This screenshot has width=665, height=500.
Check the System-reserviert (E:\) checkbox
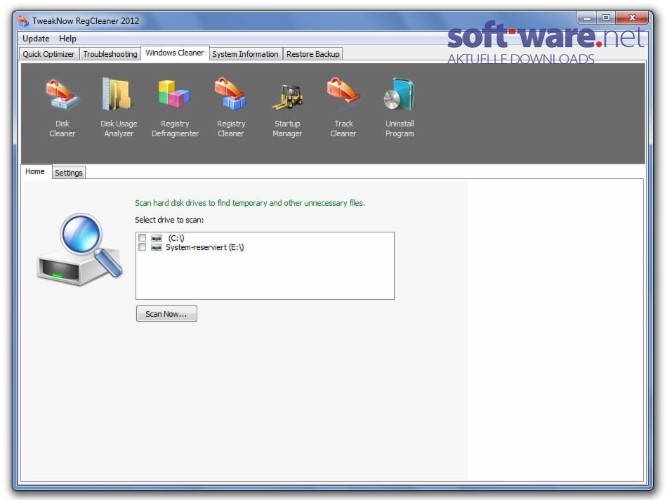(142, 247)
